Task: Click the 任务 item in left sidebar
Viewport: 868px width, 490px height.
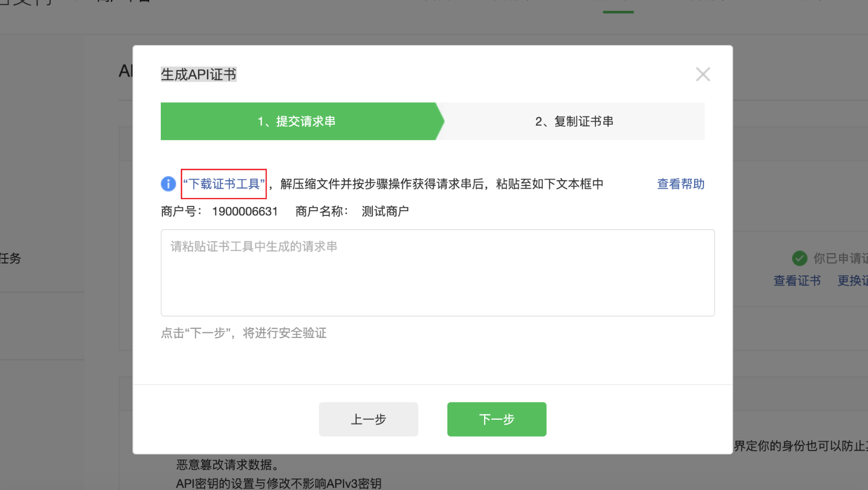Action: [x=10, y=258]
